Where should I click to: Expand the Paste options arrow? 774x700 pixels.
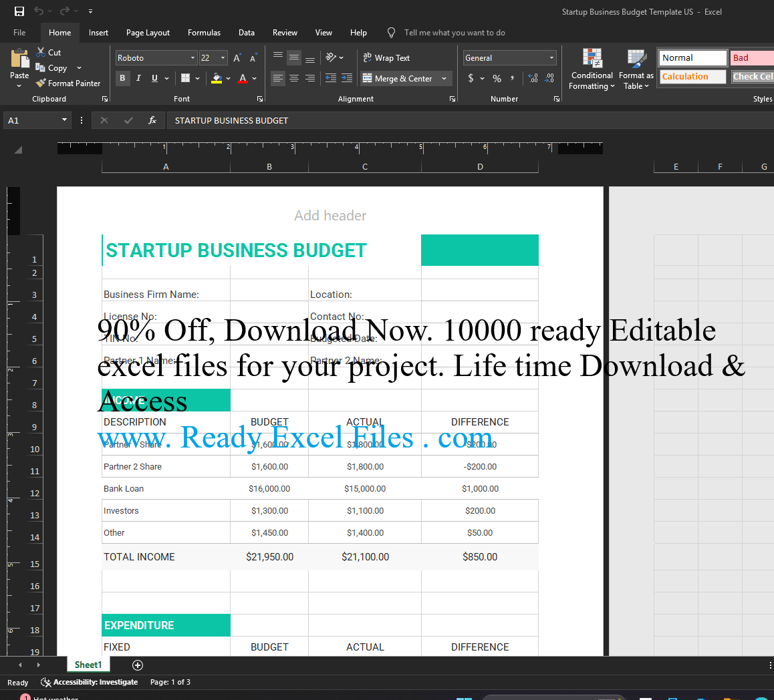click(x=19, y=86)
